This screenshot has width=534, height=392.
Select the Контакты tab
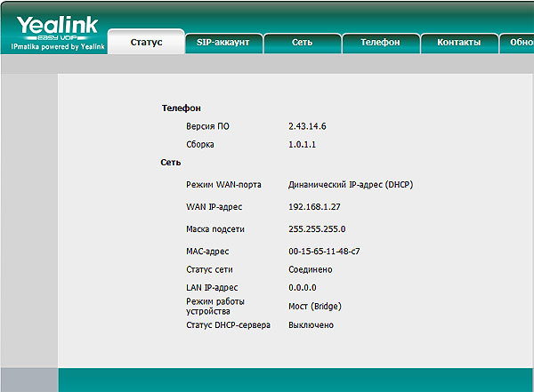tap(458, 43)
